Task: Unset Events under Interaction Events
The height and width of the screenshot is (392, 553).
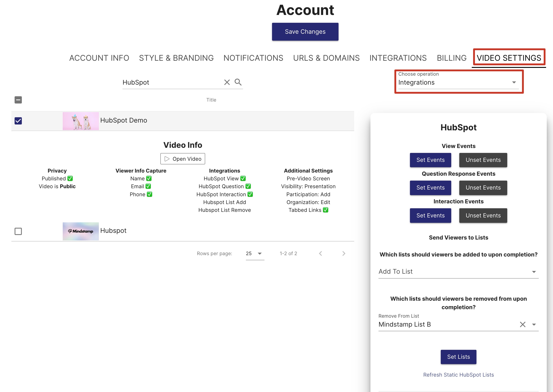Action: 483,216
